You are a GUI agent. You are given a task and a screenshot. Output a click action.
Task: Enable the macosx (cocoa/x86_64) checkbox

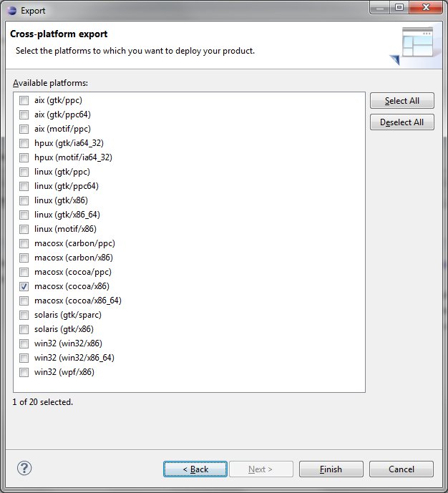[x=24, y=301]
